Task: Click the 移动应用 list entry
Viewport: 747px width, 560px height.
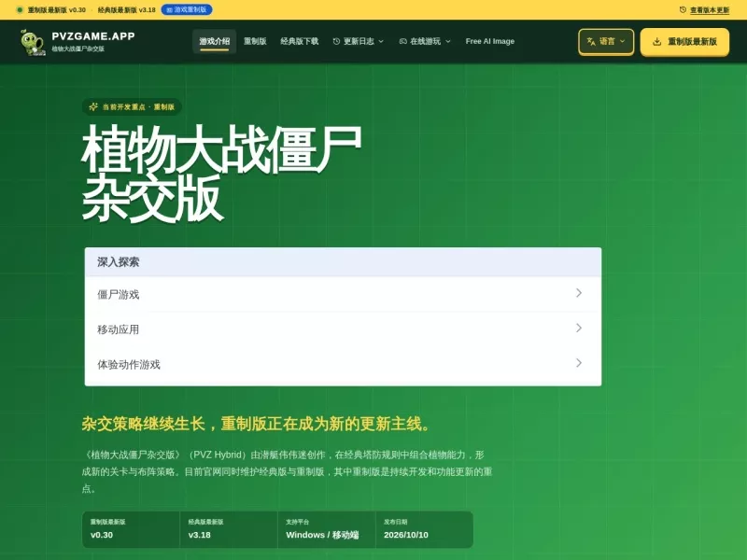Action: [343, 329]
